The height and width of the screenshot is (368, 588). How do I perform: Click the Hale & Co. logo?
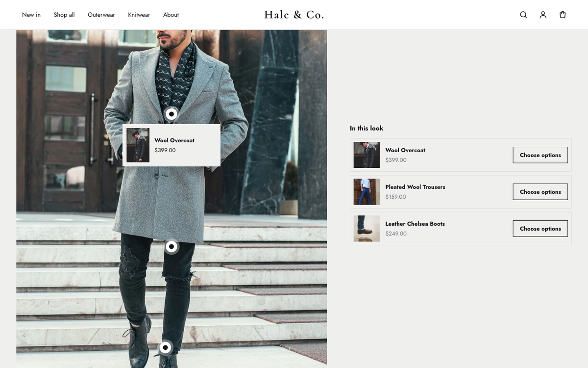(294, 15)
